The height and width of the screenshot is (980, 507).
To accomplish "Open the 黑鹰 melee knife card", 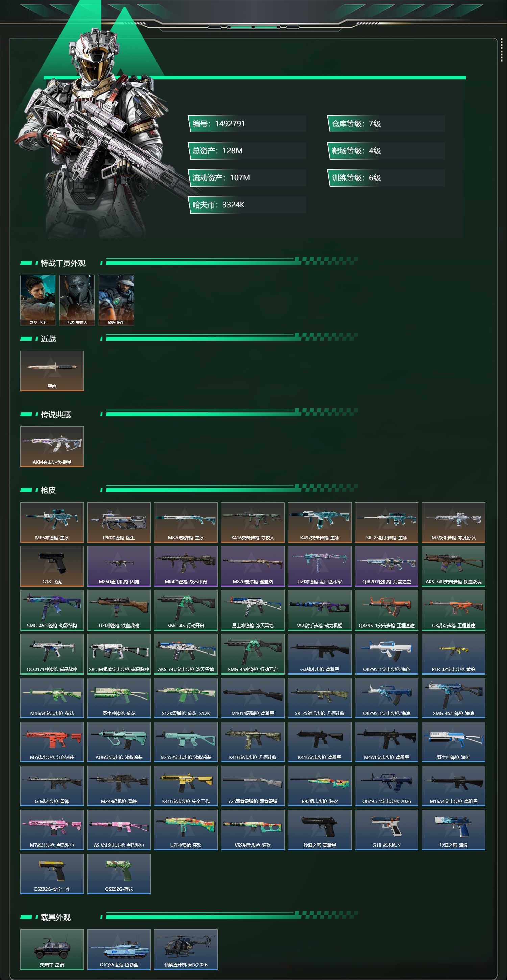I will click(52, 371).
